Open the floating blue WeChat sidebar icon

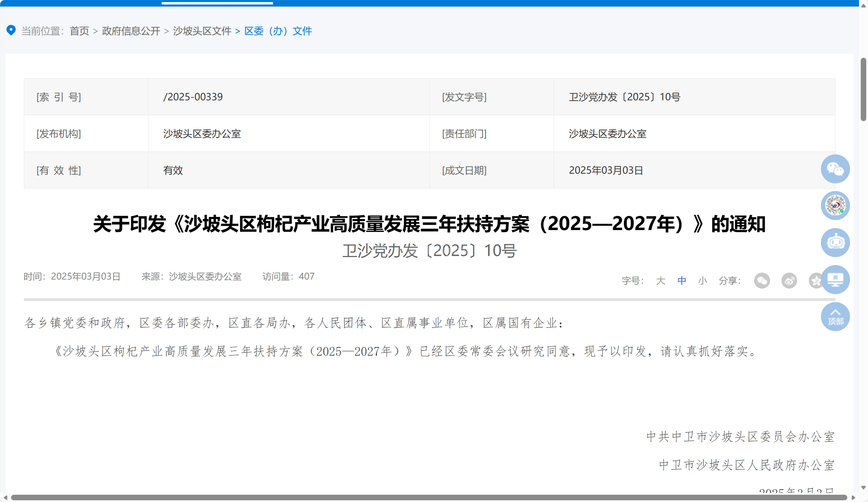[x=835, y=169]
